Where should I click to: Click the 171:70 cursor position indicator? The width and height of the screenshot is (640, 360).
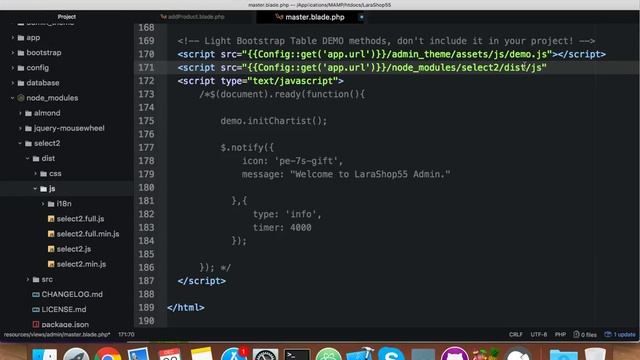[126, 334]
